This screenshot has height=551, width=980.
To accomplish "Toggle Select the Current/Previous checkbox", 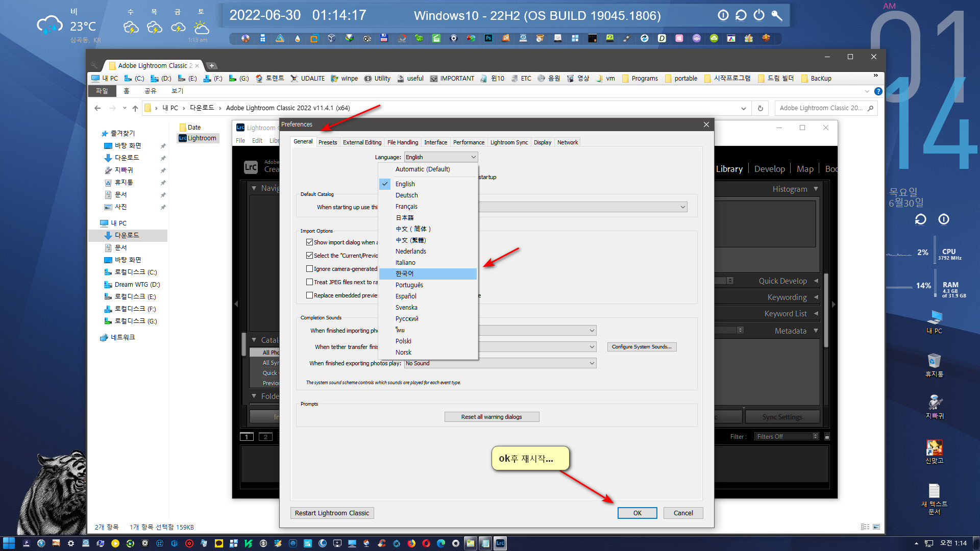I will tap(309, 256).
